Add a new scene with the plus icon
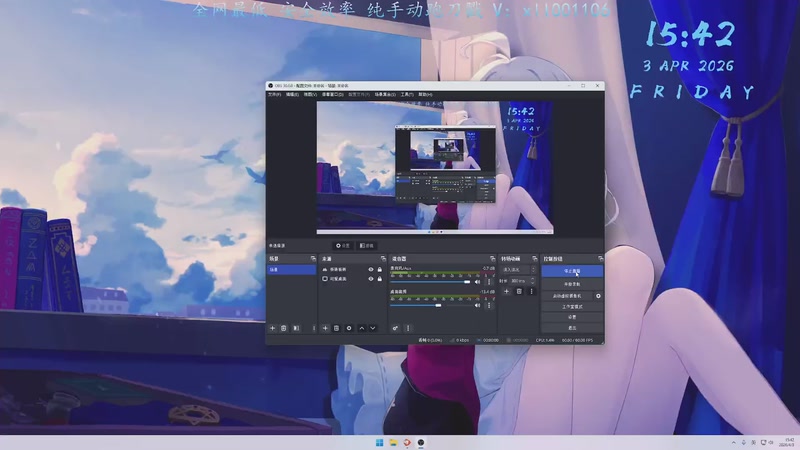 [x=272, y=328]
